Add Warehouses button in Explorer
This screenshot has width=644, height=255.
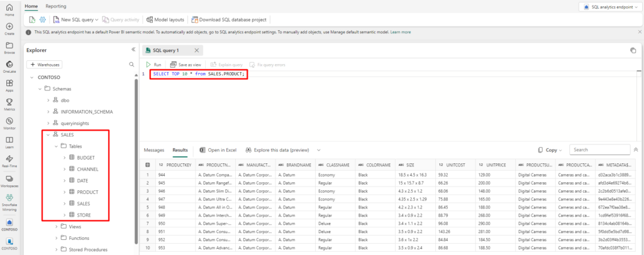click(x=45, y=65)
